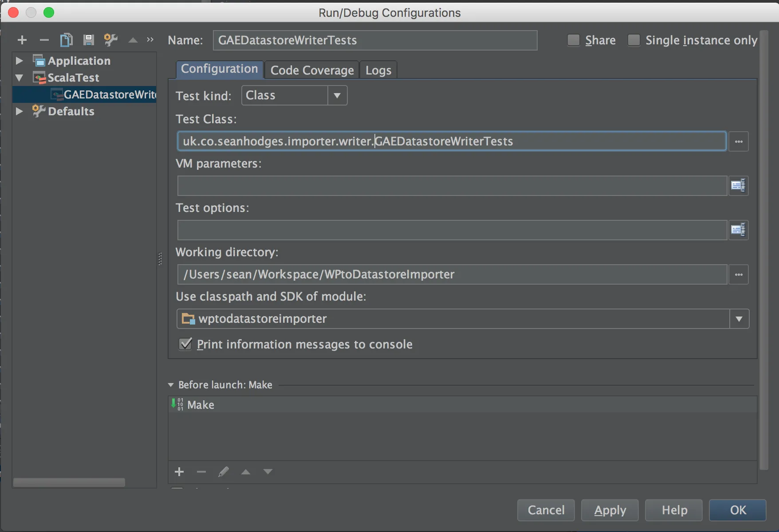
Task: Enable Single instance only checkbox
Action: (634, 40)
